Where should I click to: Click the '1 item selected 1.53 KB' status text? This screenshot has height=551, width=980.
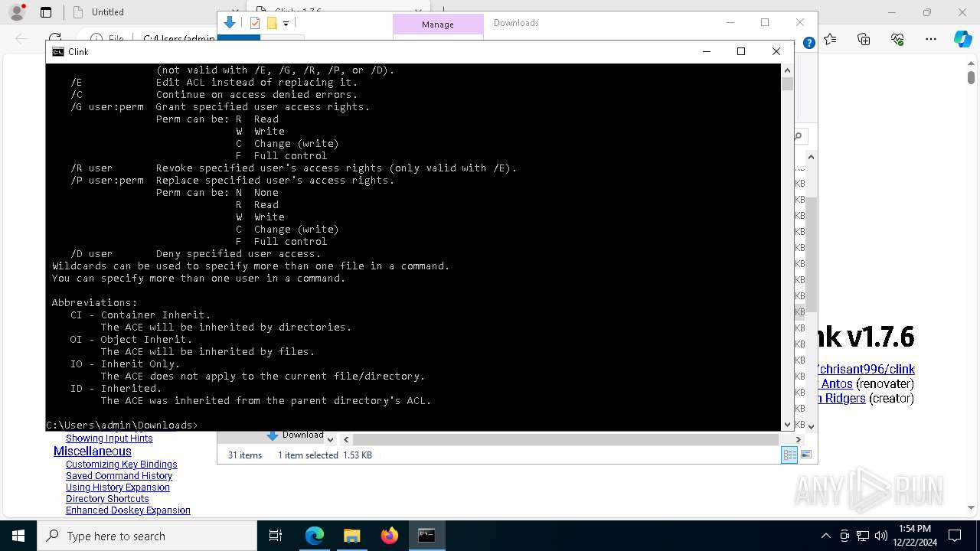click(x=325, y=455)
